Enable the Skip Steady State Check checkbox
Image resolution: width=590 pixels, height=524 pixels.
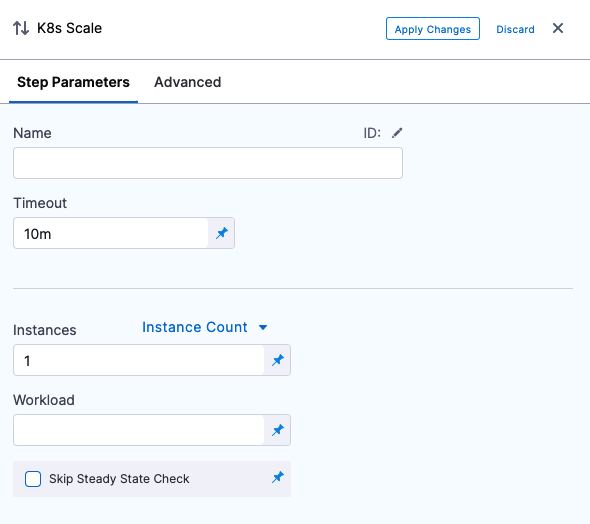[33, 479]
